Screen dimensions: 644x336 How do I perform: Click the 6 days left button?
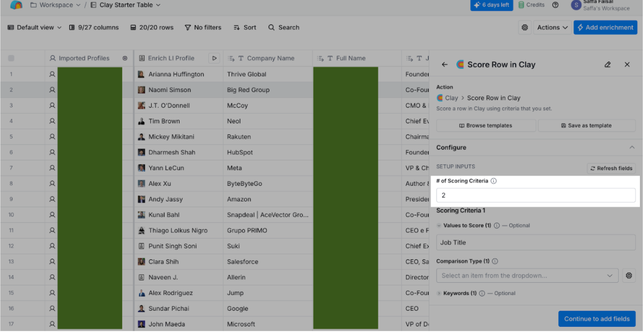(x=491, y=5)
